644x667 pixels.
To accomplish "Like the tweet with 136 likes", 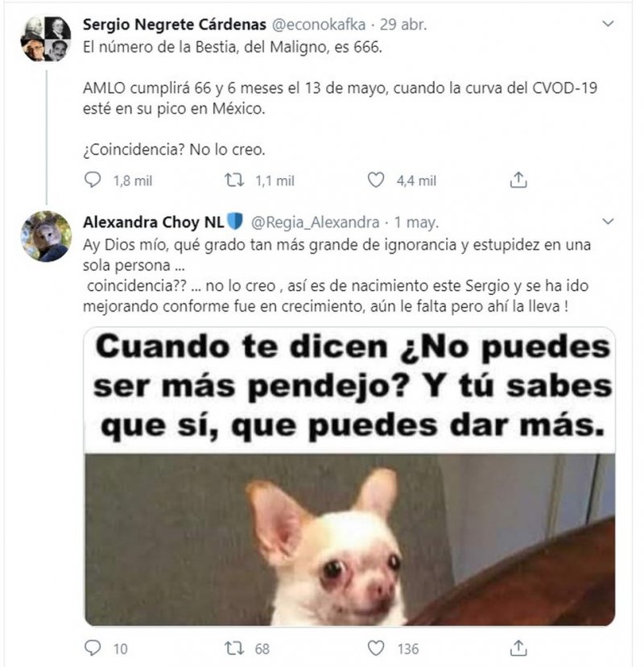I will click(376, 648).
